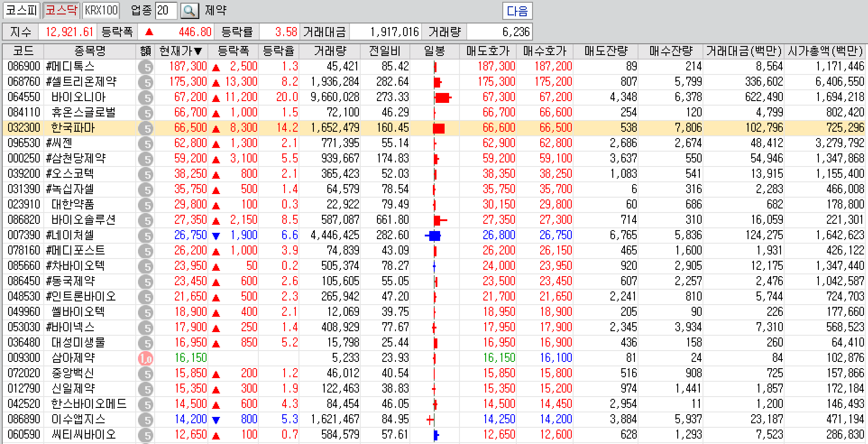Screen dimensions: 868x444
Task: Select stock name #셀트리온제약
Action: pos(81,82)
